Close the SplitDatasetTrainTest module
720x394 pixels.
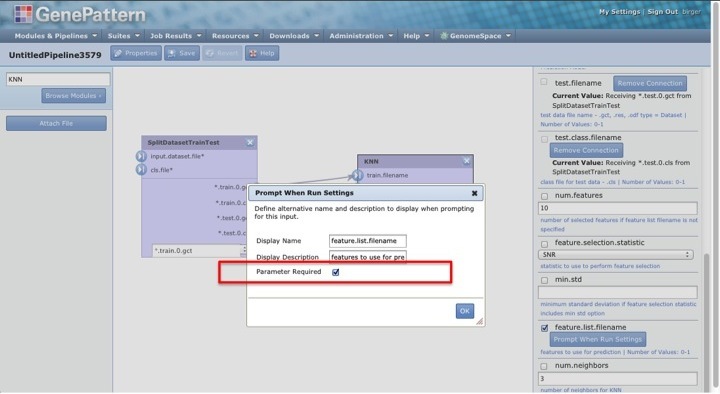coord(250,142)
